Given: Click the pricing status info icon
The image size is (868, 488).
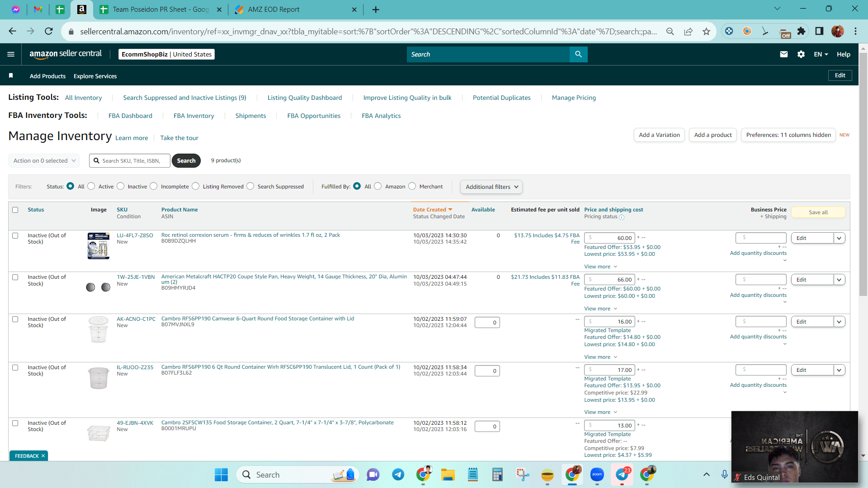Looking at the screenshot, I should 622,217.
